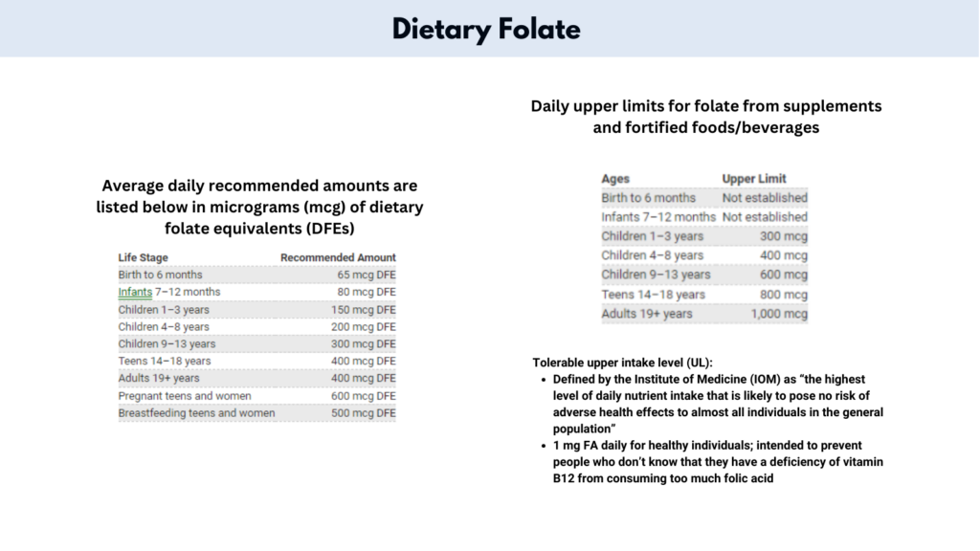Select the Teens 14–18 years 400 mcg DFE row

click(x=256, y=361)
